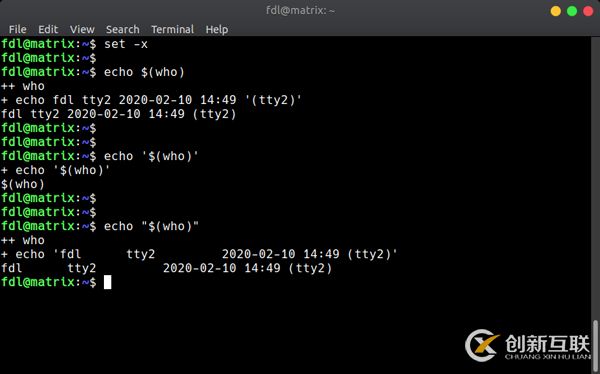Click the window title fdl@matrix: ~
The width and height of the screenshot is (600, 374).
pos(300,10)
